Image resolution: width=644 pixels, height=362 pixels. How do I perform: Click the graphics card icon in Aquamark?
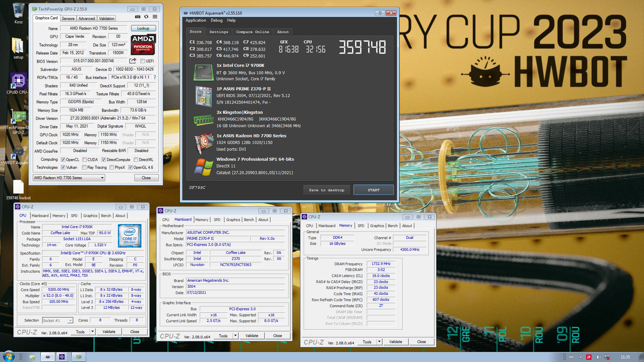click(204, 143)
